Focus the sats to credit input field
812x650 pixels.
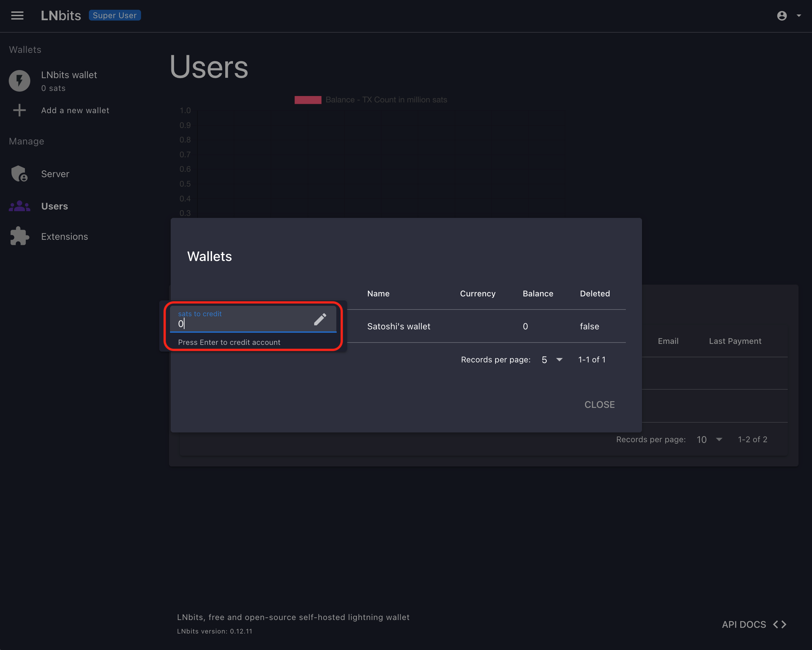point(241,323)
